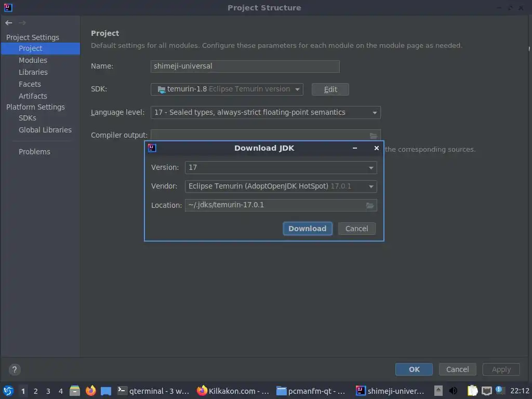
Task: Click the Download button
Action: click(308, 229)
